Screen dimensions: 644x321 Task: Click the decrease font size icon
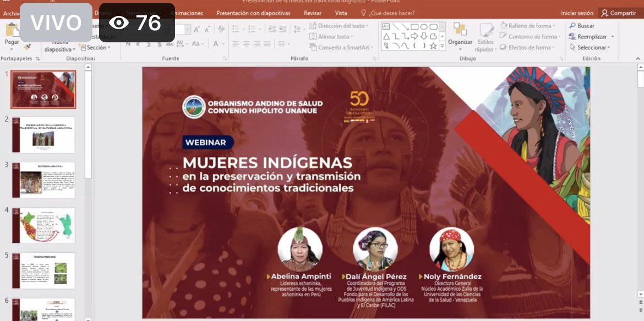point(207,30)
